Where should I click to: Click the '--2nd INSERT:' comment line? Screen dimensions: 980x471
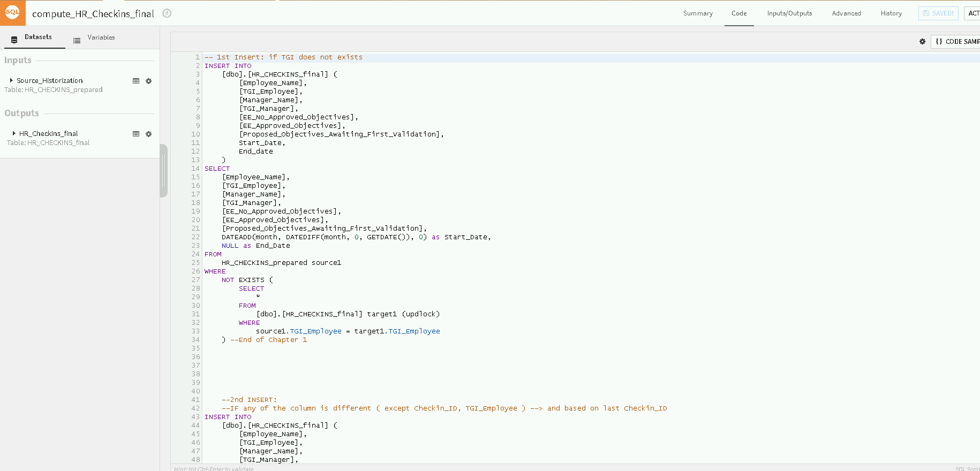click(249, 400)
